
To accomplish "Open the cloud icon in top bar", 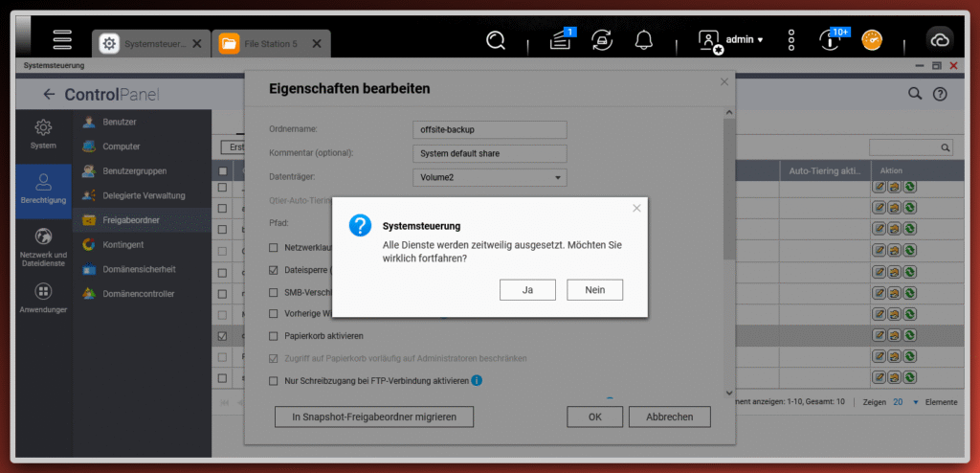I will (939, 40).
